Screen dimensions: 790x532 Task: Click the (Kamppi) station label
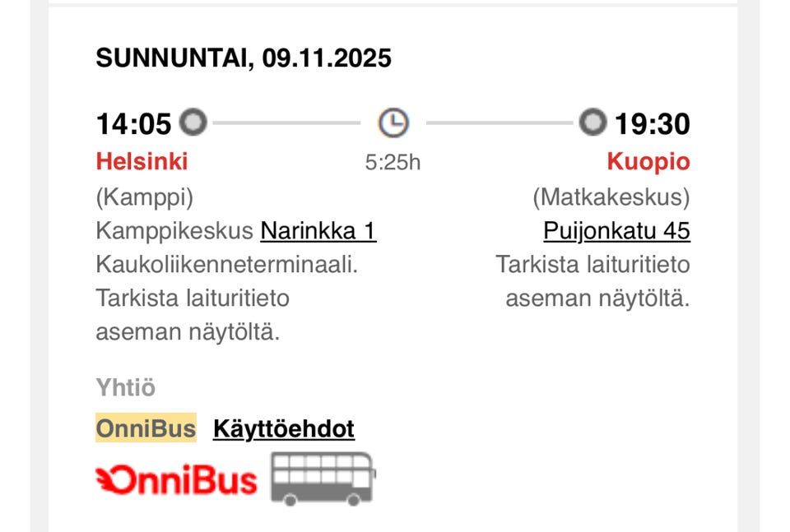point(145,197)
